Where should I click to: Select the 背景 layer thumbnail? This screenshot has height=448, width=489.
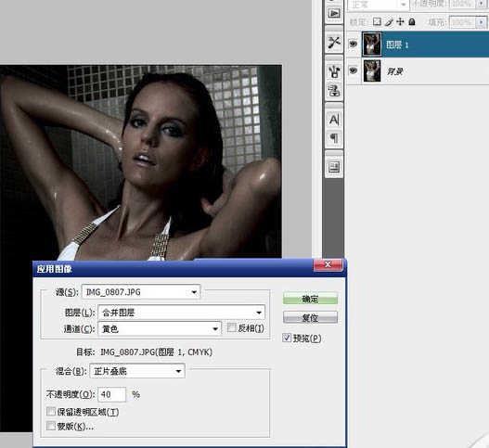pos(372,70)
